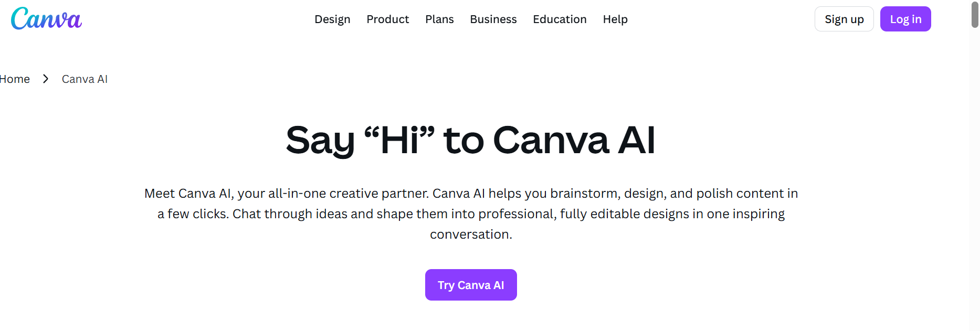980x331 pixels.
Task: Click the purple Log in button
Action: coord(905,19)
